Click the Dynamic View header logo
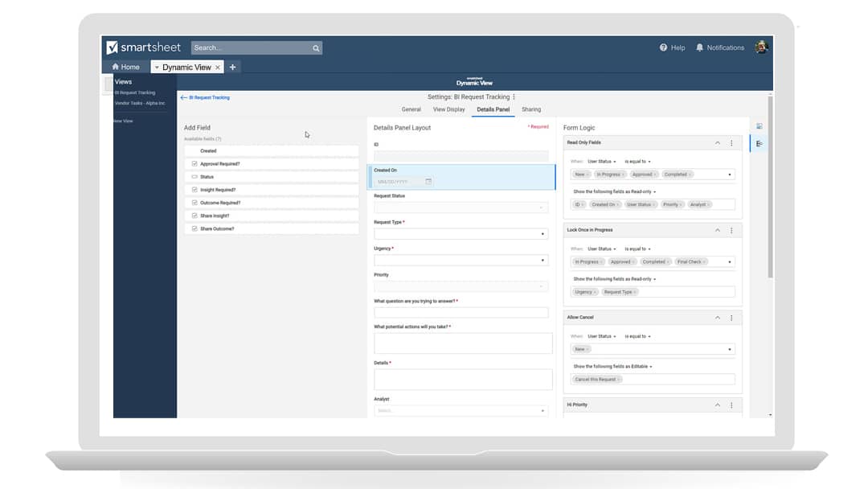 pos(474,82)
